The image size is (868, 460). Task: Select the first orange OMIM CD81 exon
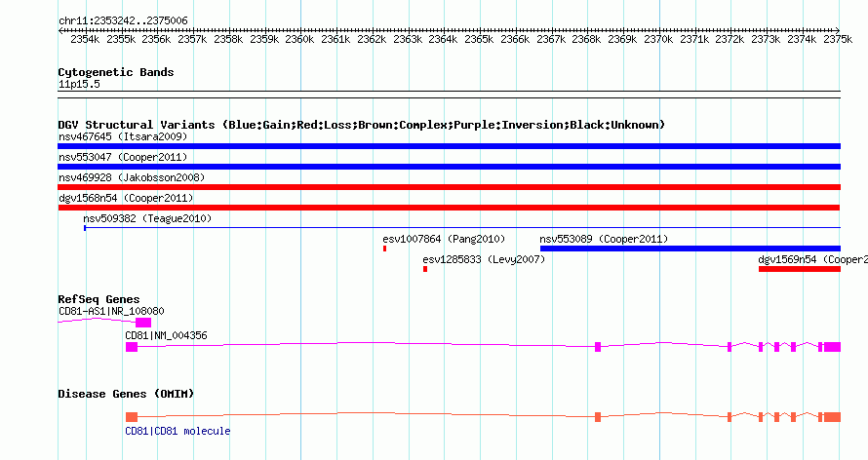[x=132, y=417]
